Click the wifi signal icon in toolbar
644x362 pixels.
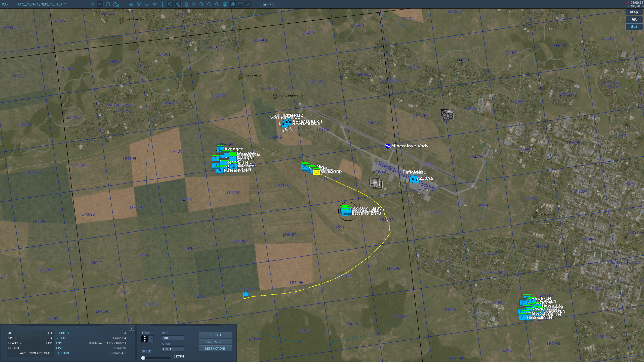(155, 4)
